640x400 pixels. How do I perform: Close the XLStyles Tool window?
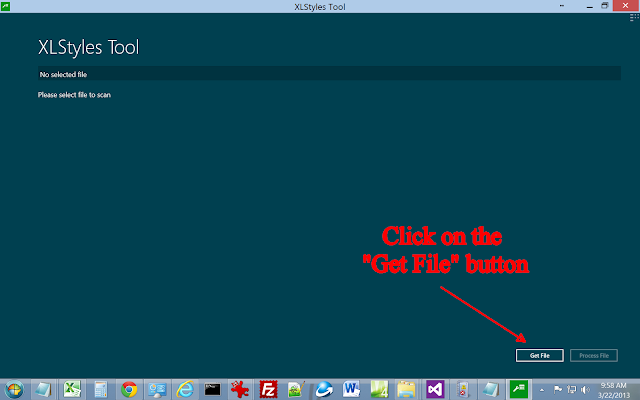(x=626, y=6)
